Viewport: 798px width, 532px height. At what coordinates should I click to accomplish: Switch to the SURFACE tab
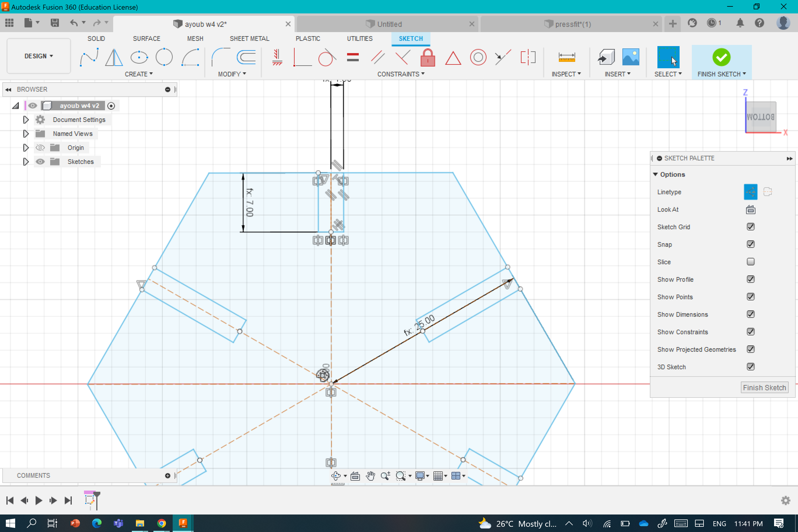146,38
